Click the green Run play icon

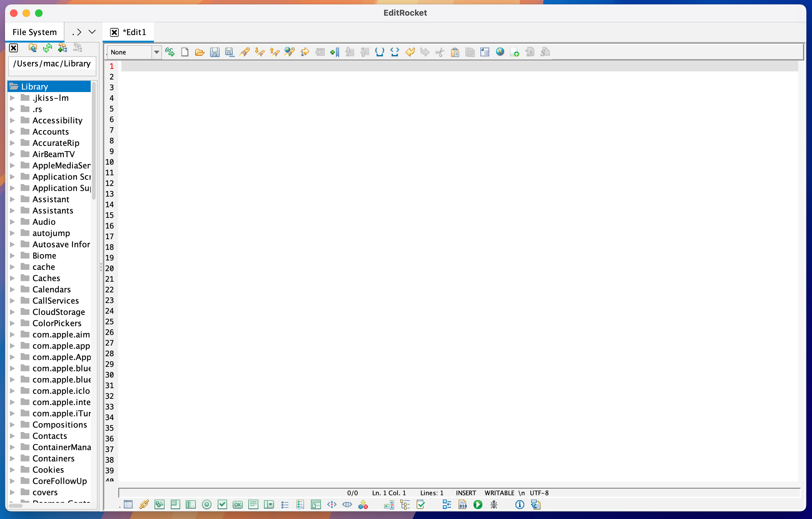pyautogui.click(x=478, y=505)
